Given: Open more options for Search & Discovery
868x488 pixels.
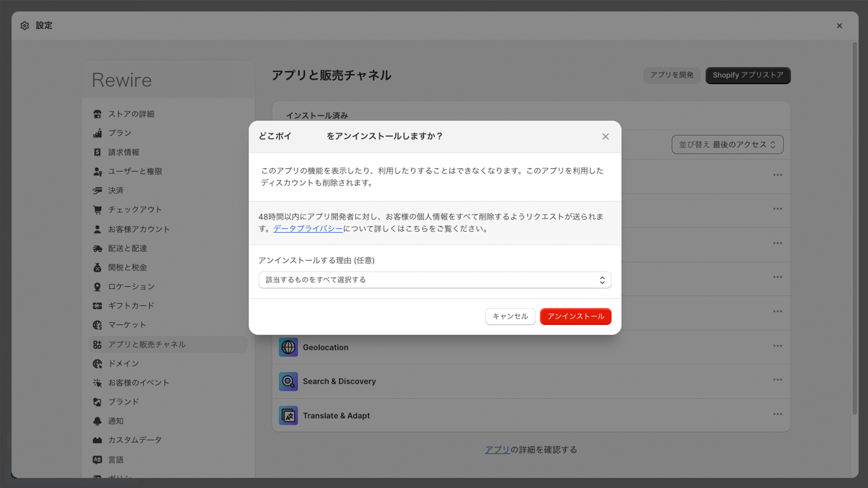Looking at the screenshot, I should [778, 380].
